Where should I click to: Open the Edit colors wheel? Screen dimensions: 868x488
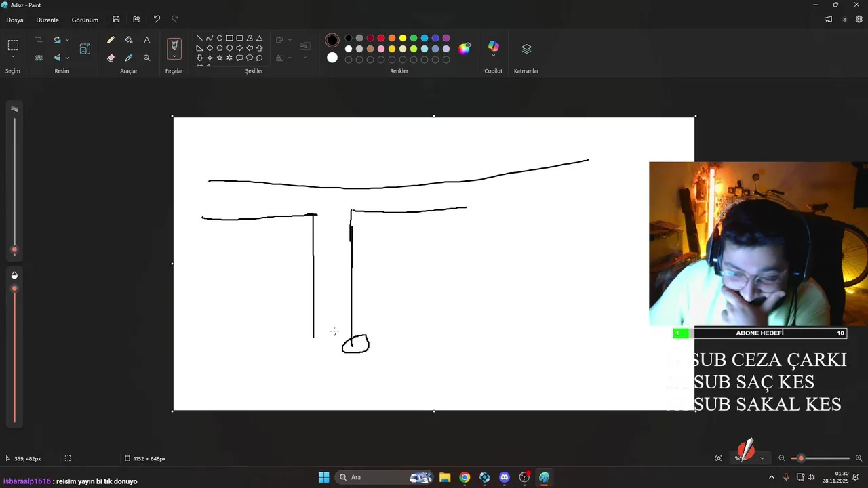tap(464, 48)
